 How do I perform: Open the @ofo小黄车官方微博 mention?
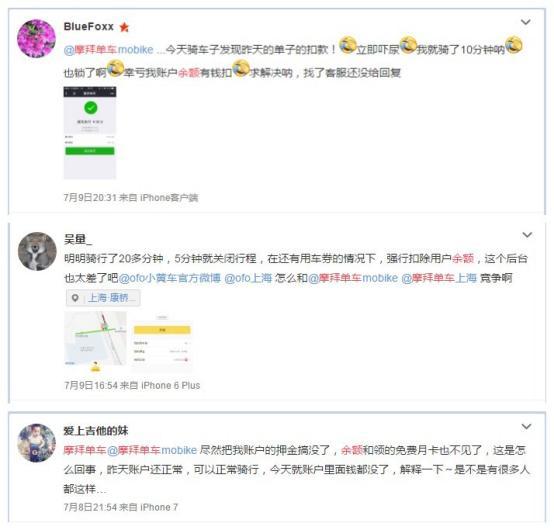(170, 278)
